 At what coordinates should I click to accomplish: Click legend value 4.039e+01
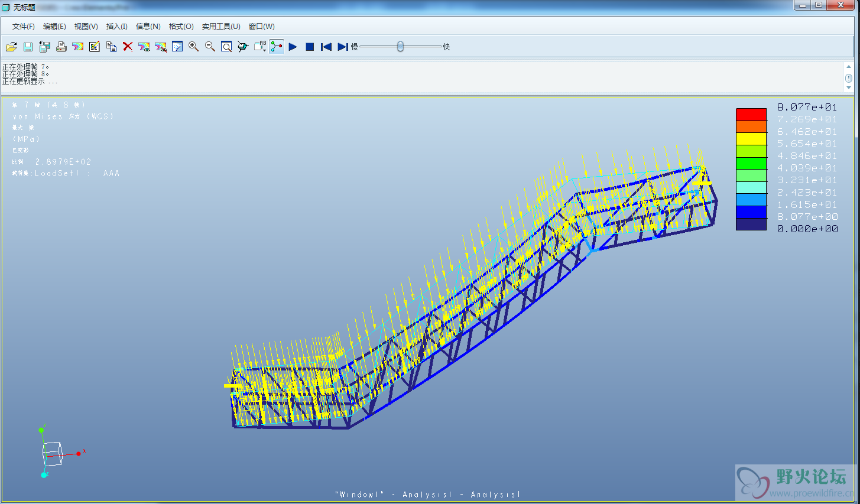pyautogui.click(x=807, y=168)
